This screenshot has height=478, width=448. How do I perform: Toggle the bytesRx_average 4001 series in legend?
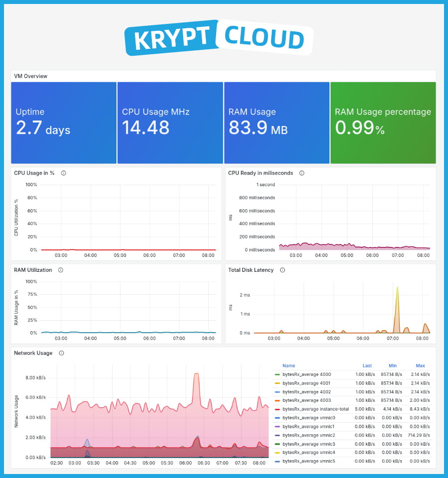click(x=306, y=383)
